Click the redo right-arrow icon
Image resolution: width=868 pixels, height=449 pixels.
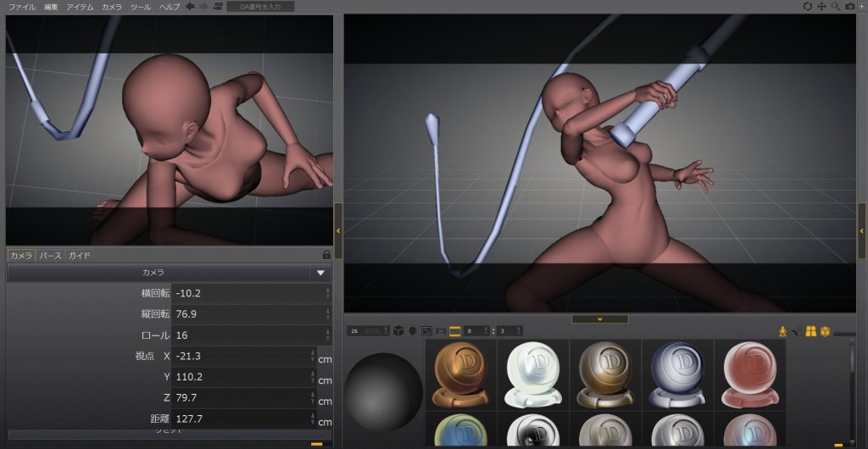point(203,7)
